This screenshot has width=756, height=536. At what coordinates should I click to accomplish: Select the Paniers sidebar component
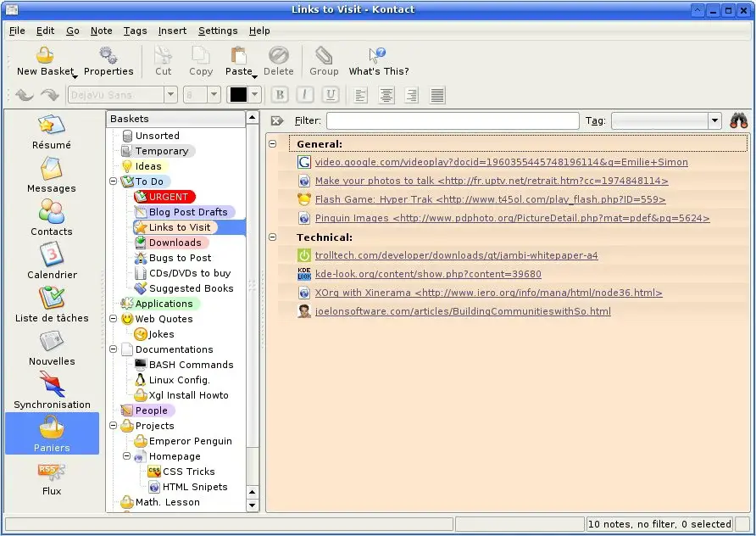tap(52, 433)
